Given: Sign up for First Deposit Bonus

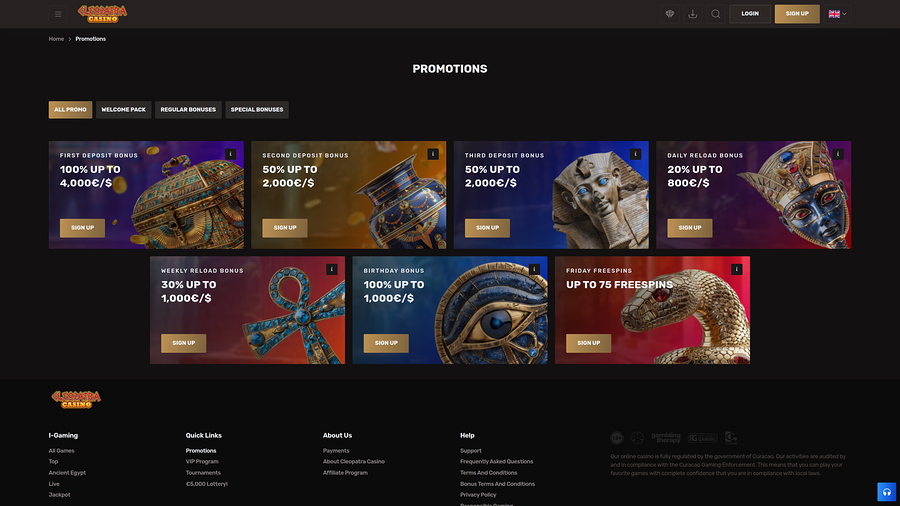Looking at the screenshot, I should tap(83, 228).
